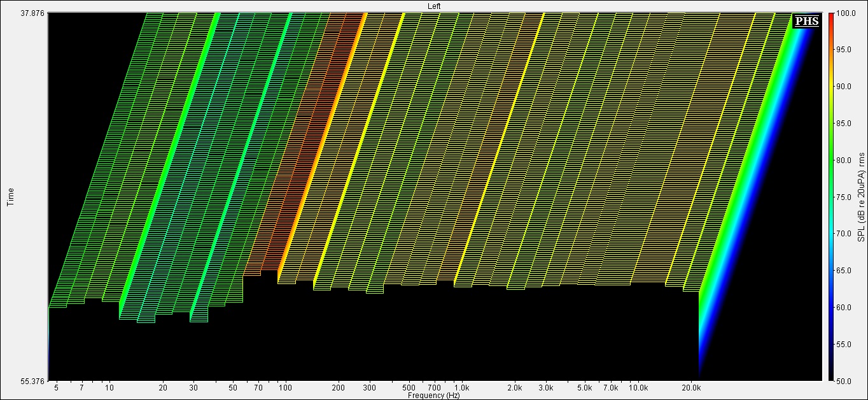Click the 500 Hz frequency tick label
Viewport: 868px width, 400px height.
[409, 387]
